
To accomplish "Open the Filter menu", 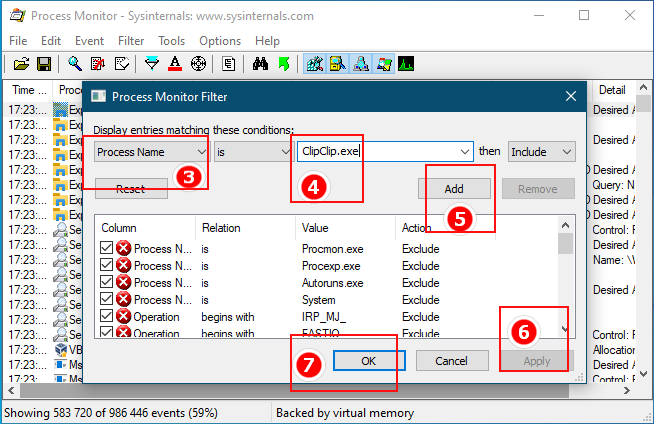I will click(x=131, y=41).
